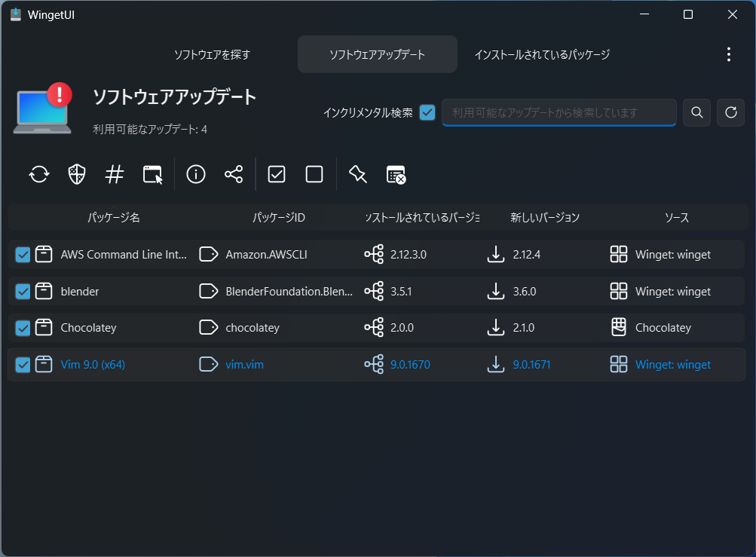Click the download icon next to 2.1.0
This screenshot has height=557, width=756.
click(x=496, y=328)
